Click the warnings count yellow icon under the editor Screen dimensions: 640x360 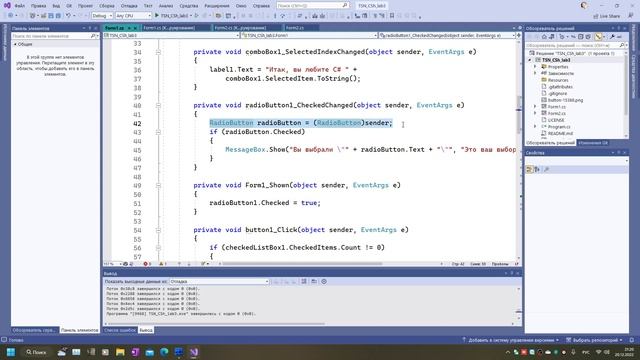coord(162,264)
